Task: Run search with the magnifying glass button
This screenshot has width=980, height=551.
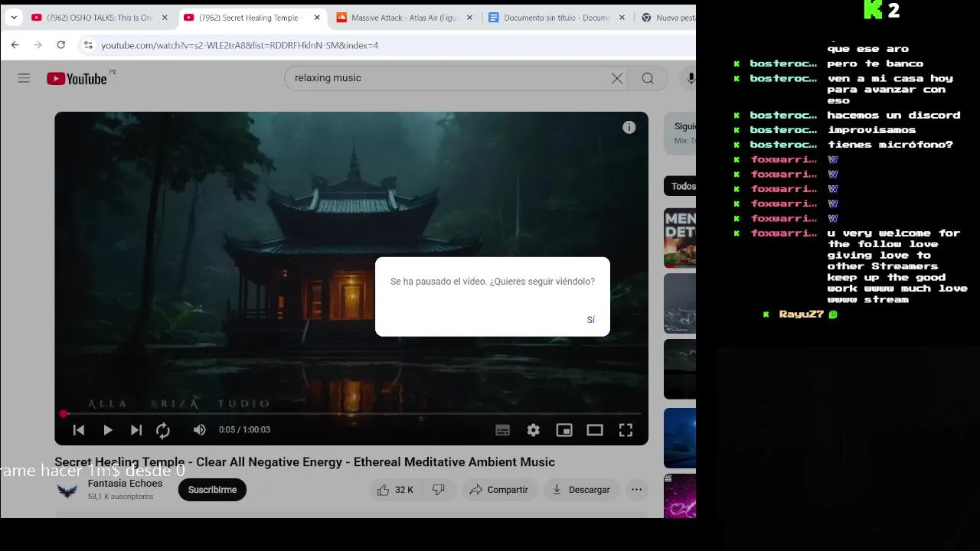Action: [648, 78]
